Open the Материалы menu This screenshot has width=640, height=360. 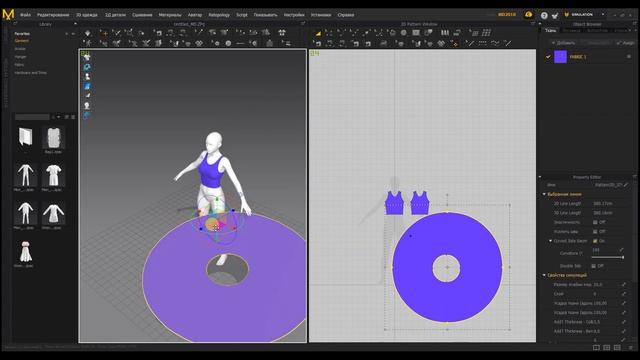[x=170, y=15]
